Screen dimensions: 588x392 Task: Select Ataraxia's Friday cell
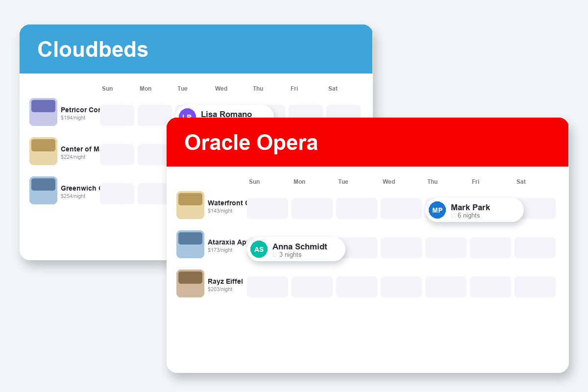[x=490, y=247]
